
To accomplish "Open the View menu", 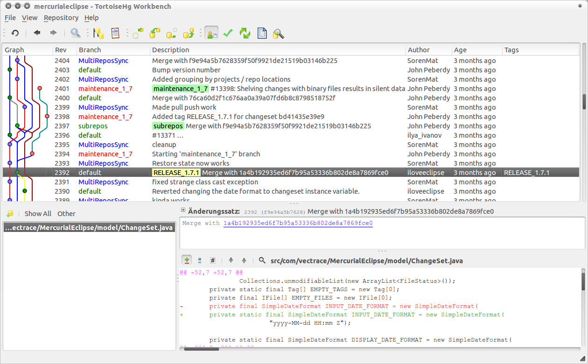I will (29, 18).
